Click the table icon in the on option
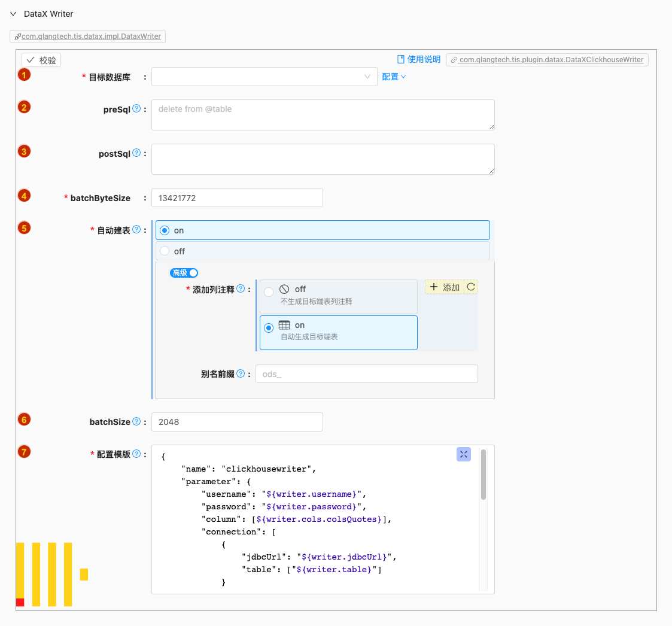This screenshot has width=672, height=626. coord(284,325)
